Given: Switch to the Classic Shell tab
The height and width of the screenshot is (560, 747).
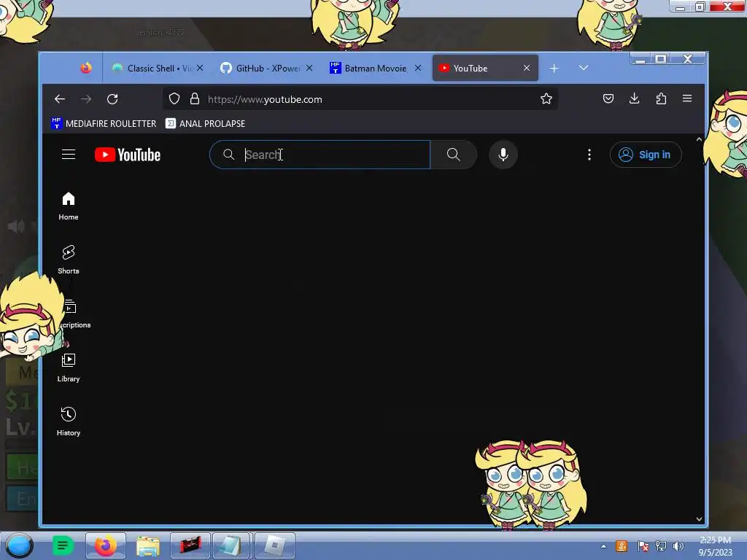Looking at the screenshot, I should coord(158,68).
